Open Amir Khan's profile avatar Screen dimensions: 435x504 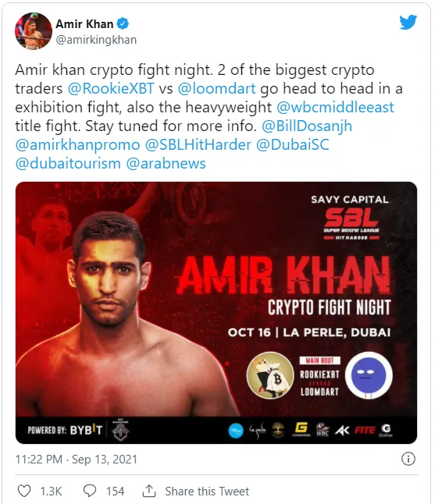pyautogui.click(x=34, y=31)
